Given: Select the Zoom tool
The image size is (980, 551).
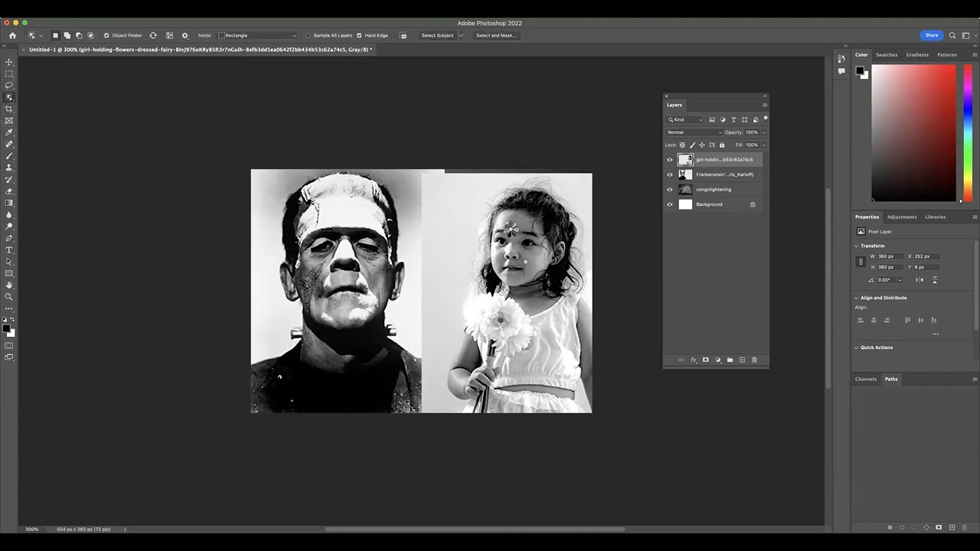Looking at the screenshot, I should tap(9, 297).
